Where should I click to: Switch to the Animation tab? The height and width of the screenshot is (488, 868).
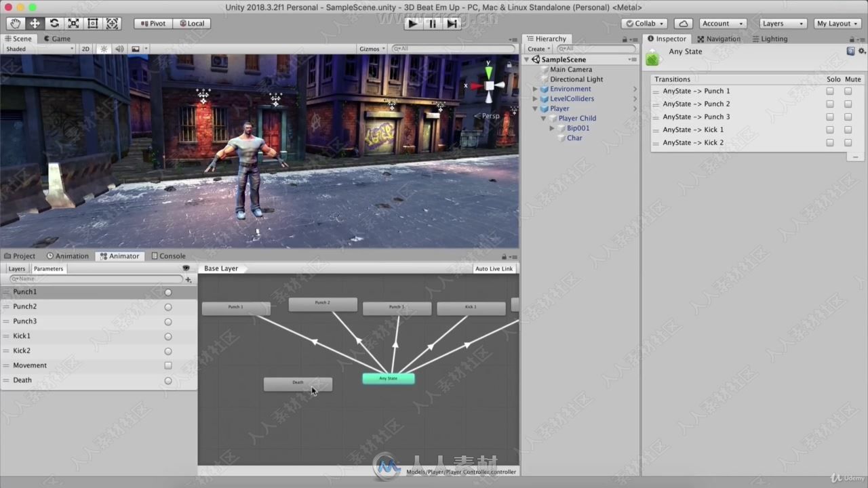click(x=68, y=256)
